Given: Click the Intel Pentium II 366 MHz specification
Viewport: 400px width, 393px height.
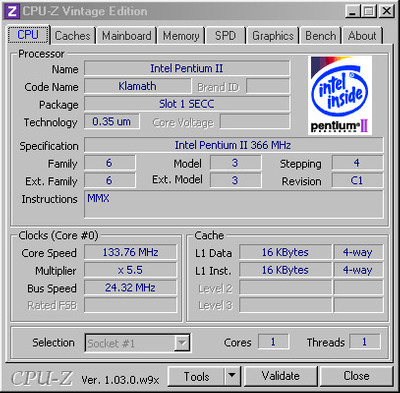Looking at the screenshot, I should pos(233,145).
